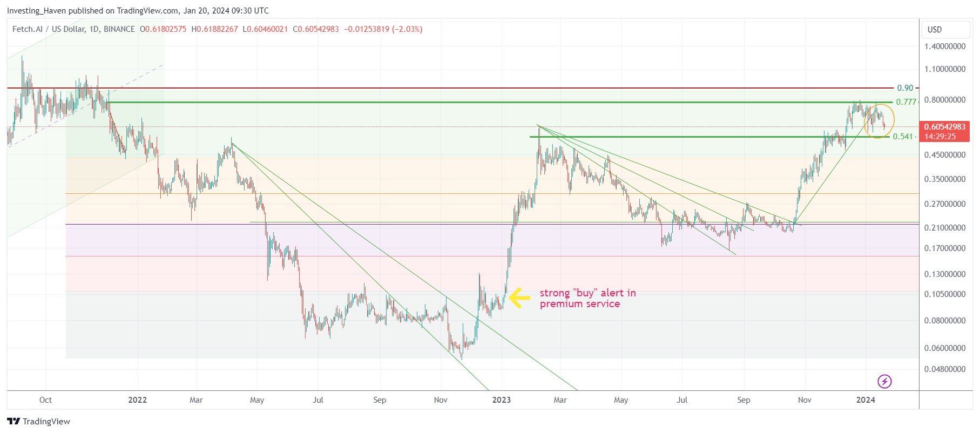Click the 0.27000000 price axis label
This screenshot has width=980, height=433.
pos(945,204)
